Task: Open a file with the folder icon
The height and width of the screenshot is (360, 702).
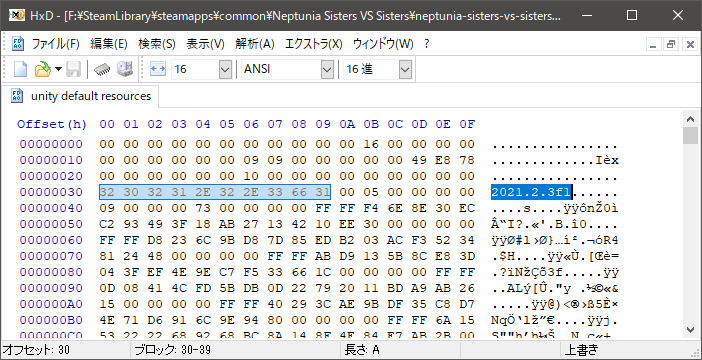Action: (43, 69)
